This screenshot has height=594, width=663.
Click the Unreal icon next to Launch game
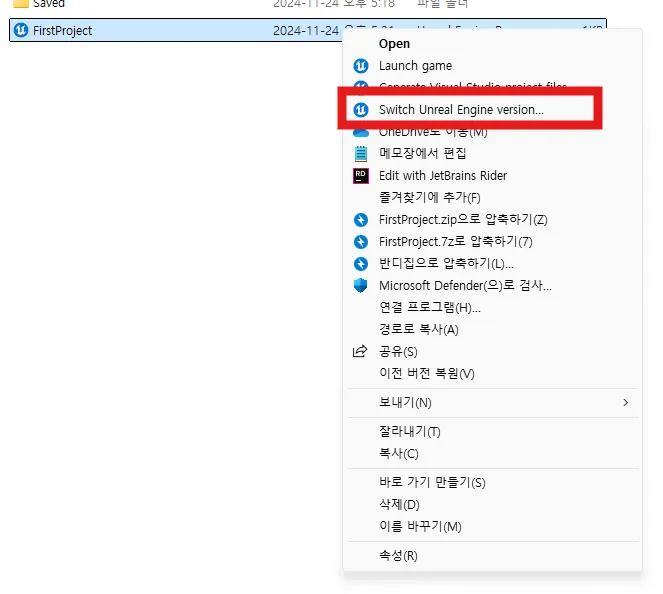pyautogui.click(x=361, y=66)
